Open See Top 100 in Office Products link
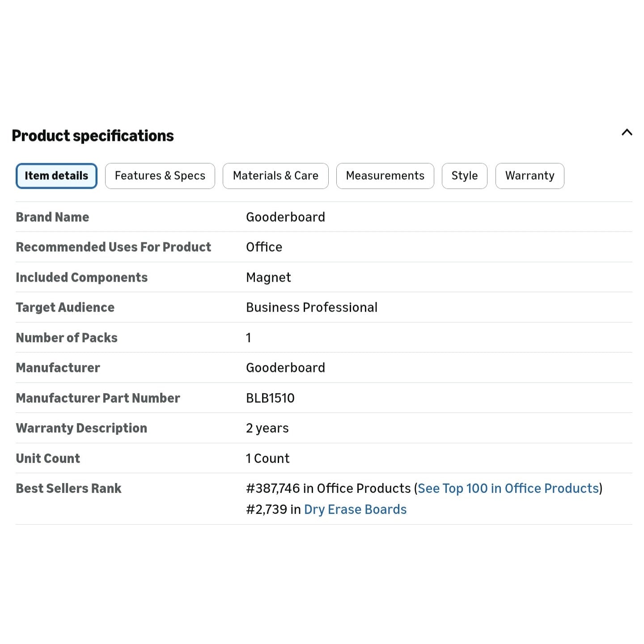Image resolution: width=644 pixels, height=644 pixels. [508, 488]
